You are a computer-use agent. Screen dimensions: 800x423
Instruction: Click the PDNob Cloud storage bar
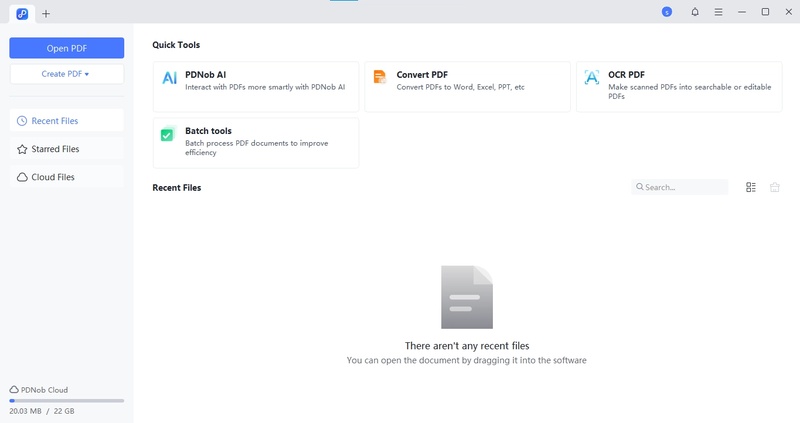67,400
